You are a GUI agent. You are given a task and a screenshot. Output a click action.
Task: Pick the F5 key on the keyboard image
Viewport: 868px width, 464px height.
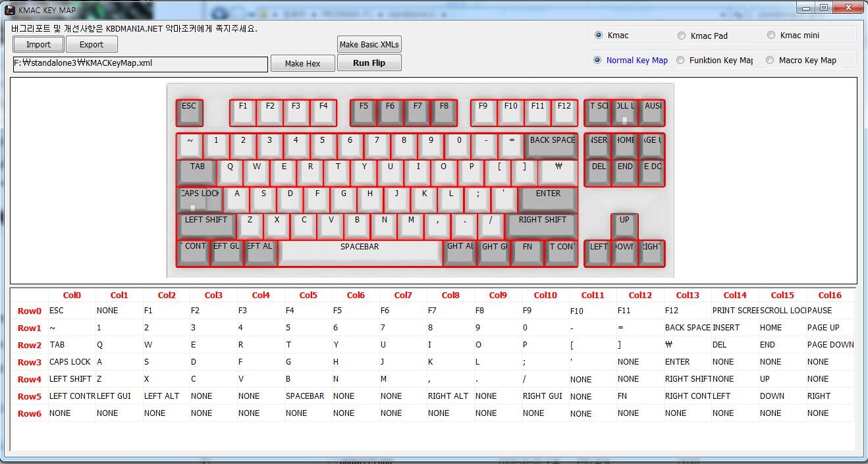coord(364,113)
